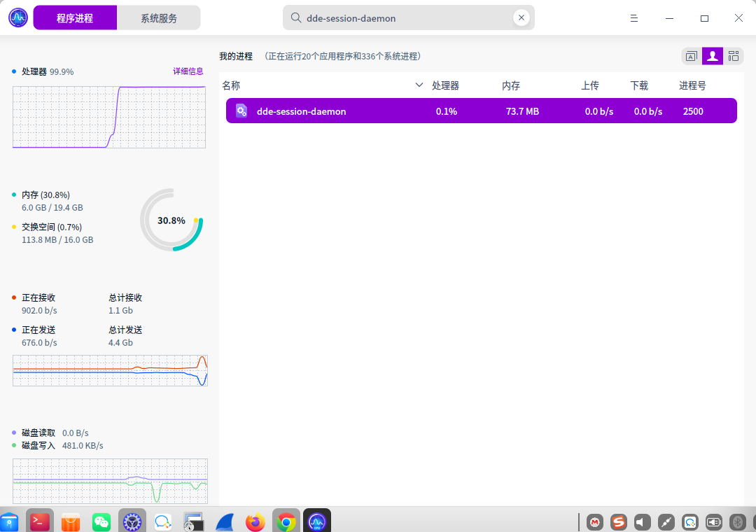This screenshot has width=756, height=532.
Task: Toggle the Bluetooth tray icon
Action: tap(737, 522)
